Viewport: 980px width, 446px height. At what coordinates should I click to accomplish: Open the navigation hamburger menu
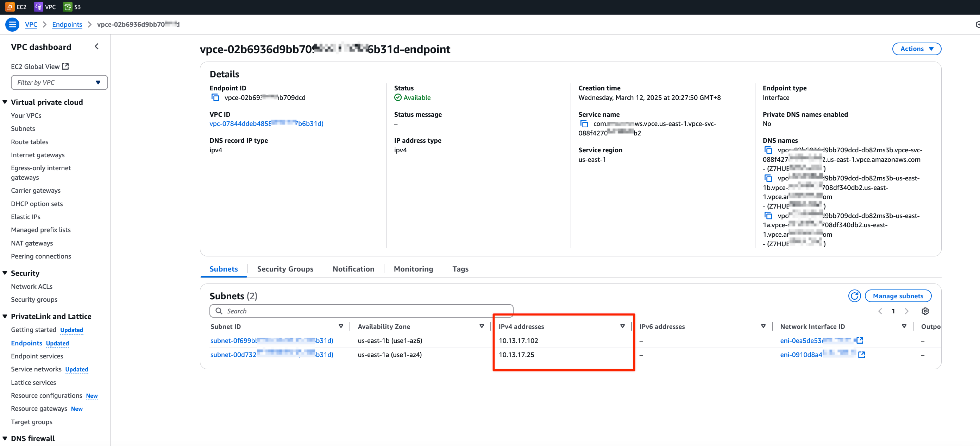tap(12, 24)
